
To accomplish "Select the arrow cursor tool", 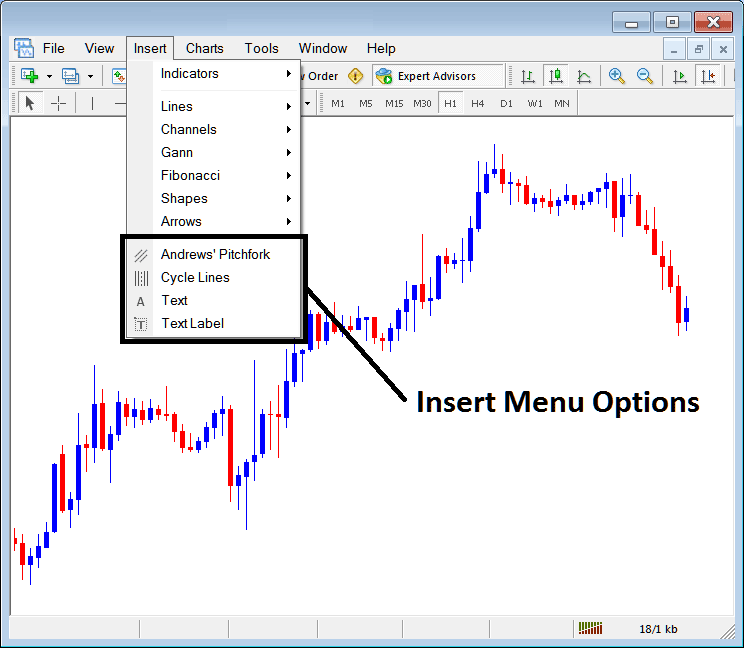I will pyautogui.click(x=29, y=103).
